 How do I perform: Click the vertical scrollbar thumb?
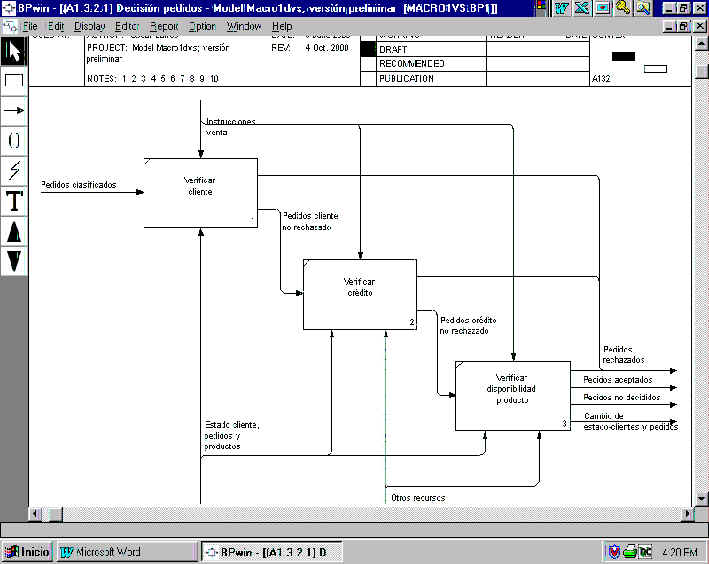tap(701, 71)
